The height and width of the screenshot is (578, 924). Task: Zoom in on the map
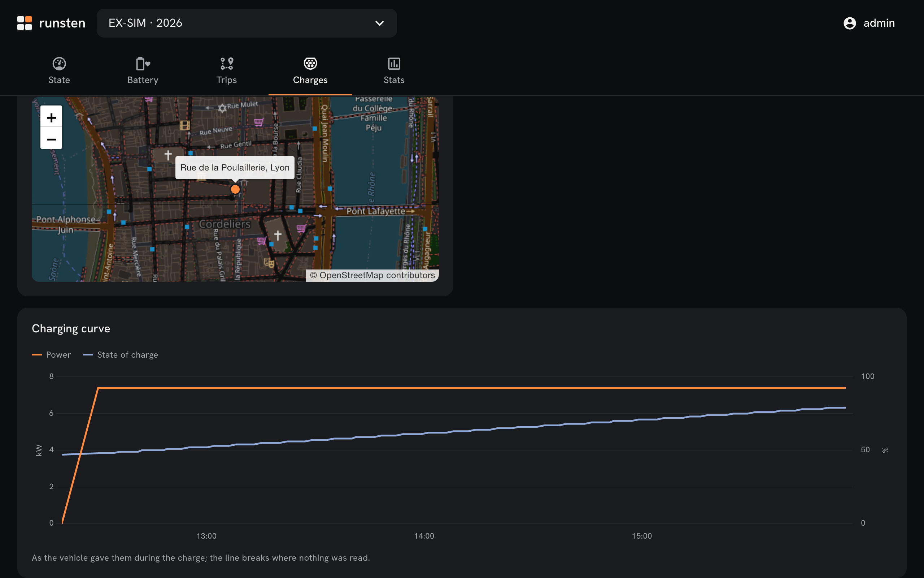point(51,117)
